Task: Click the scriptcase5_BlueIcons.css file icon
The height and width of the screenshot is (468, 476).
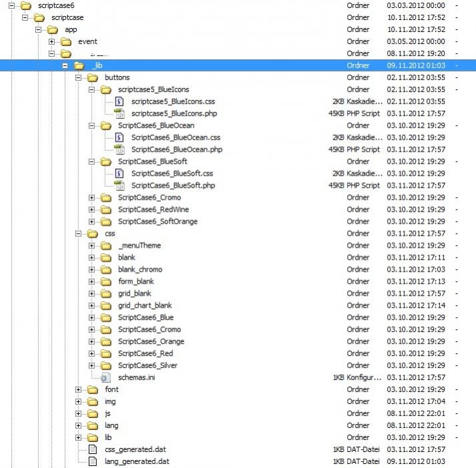Action: coord(120,101)
